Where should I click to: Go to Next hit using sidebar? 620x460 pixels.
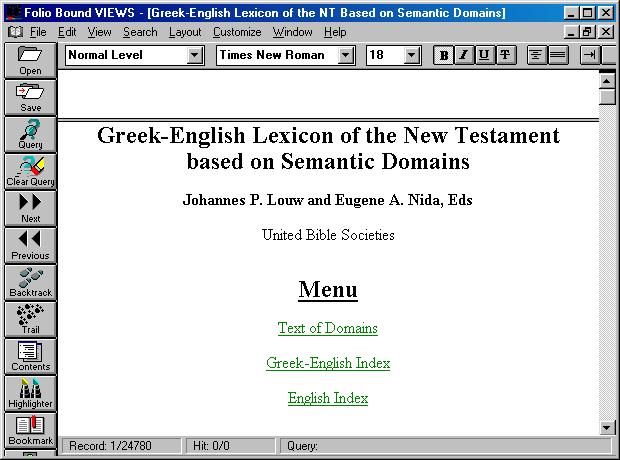pos(30,208)
